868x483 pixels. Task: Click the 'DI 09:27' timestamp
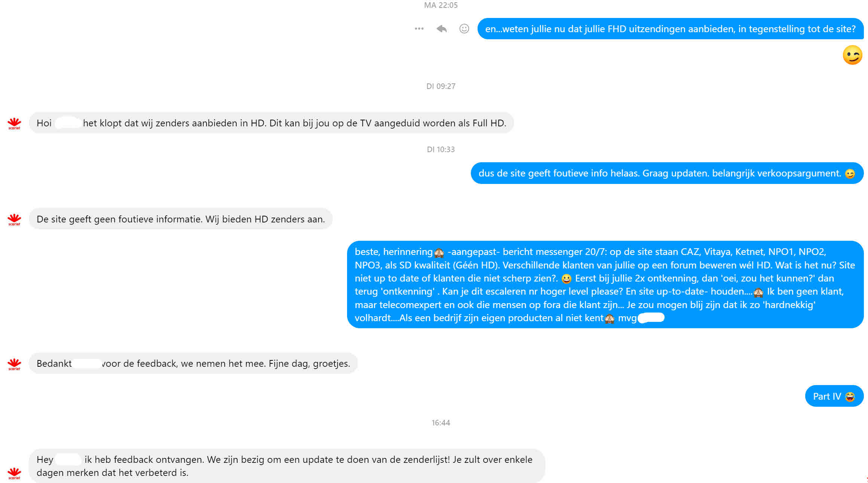click(441, 86)
